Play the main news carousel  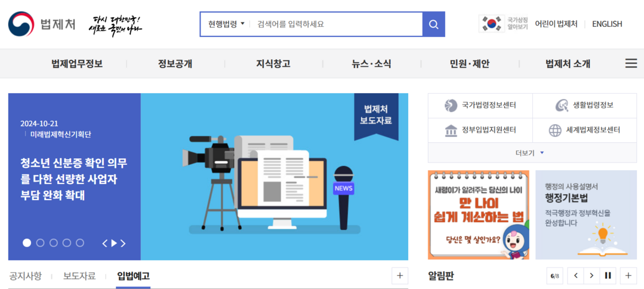(x=115, y=243)
